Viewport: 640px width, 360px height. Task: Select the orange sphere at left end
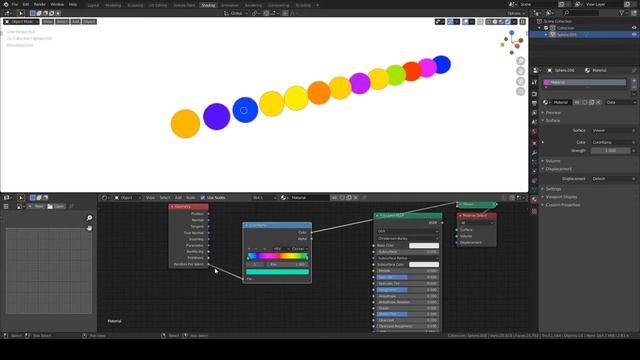185,124
